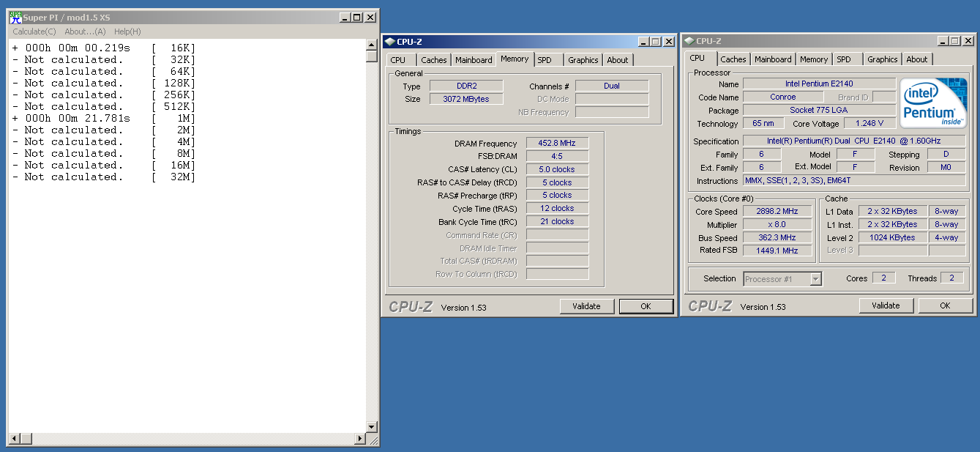This screenshot has width=980, height=452.
Task: Click the Bank Cycle Time value 21 clocks
Action: (557, 221)
